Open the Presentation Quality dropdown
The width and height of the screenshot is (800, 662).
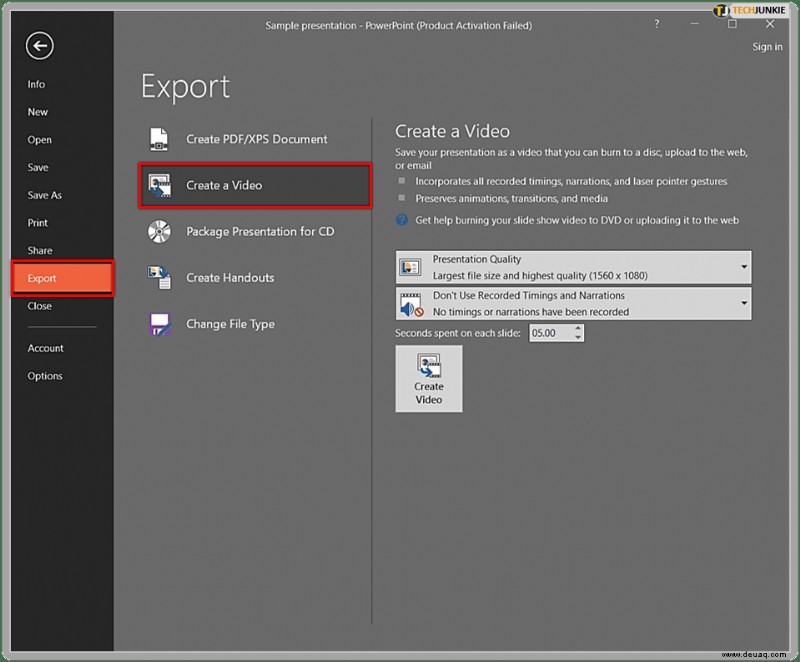coord(573,267)
